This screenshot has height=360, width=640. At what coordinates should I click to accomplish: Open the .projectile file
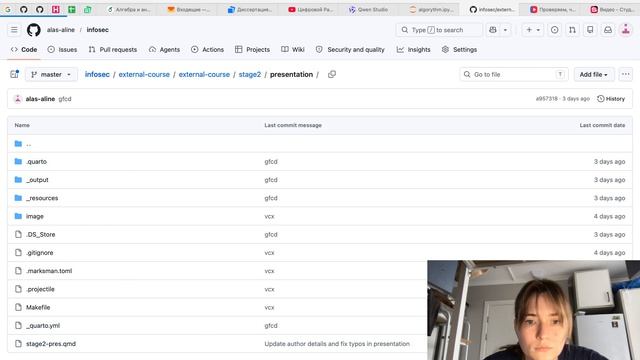(40, 289)
